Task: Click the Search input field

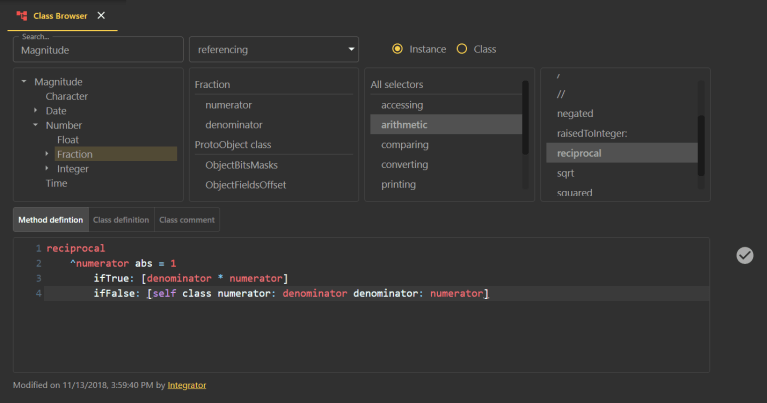Action: pyautogui.click(x=98, y=49)
